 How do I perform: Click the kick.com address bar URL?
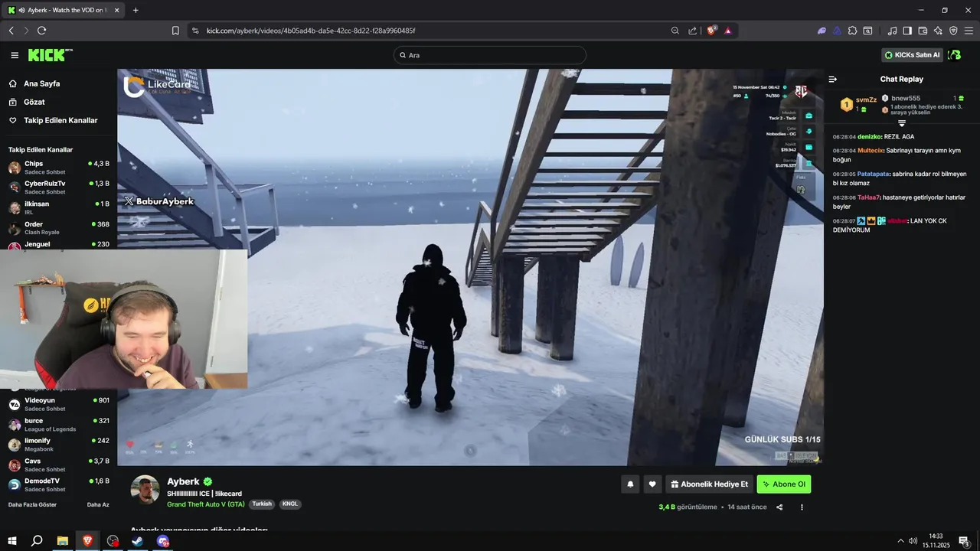(x=311, y=31)
